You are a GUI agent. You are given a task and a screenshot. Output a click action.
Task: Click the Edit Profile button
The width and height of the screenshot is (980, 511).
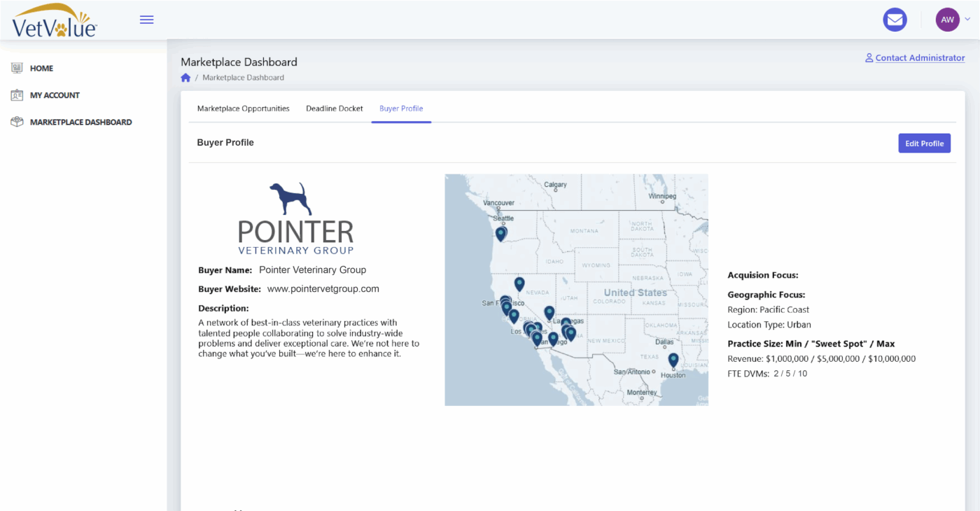coord(924,143)
